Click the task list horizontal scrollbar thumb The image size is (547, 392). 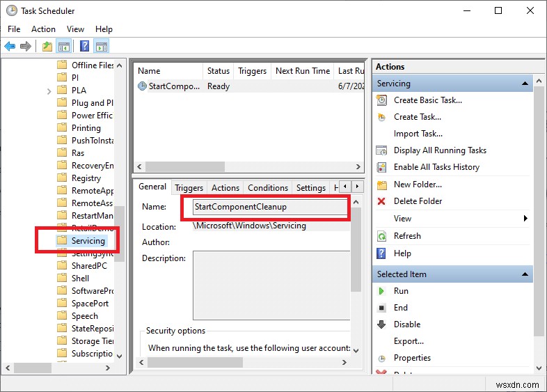[x=185, y=167]
